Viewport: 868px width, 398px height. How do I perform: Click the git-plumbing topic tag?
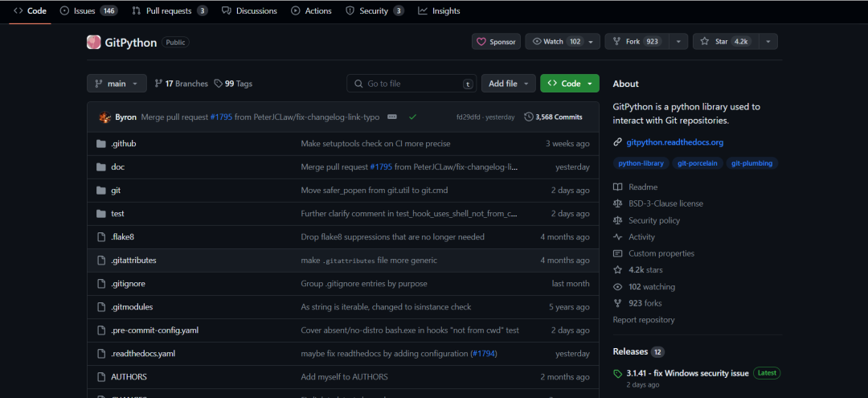(751, 163)
